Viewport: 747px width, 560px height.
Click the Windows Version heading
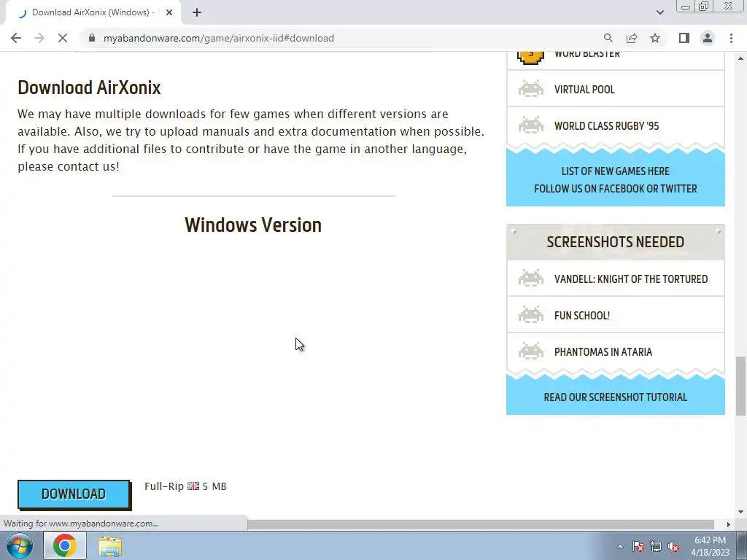pos(253,225)
